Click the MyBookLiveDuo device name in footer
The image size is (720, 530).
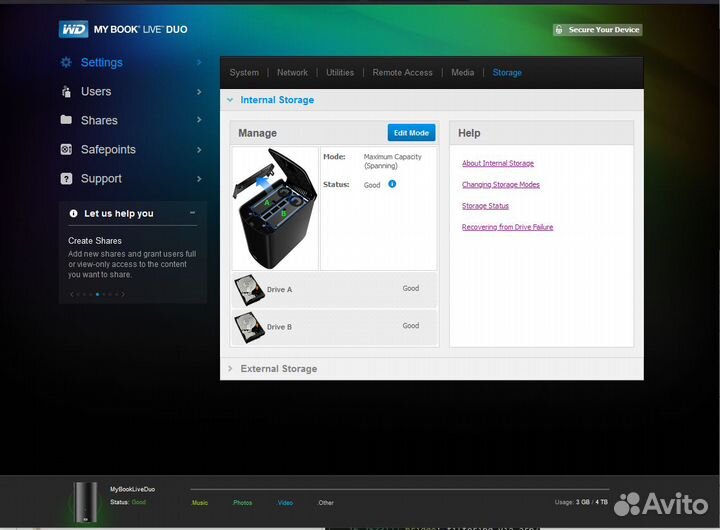132,489
